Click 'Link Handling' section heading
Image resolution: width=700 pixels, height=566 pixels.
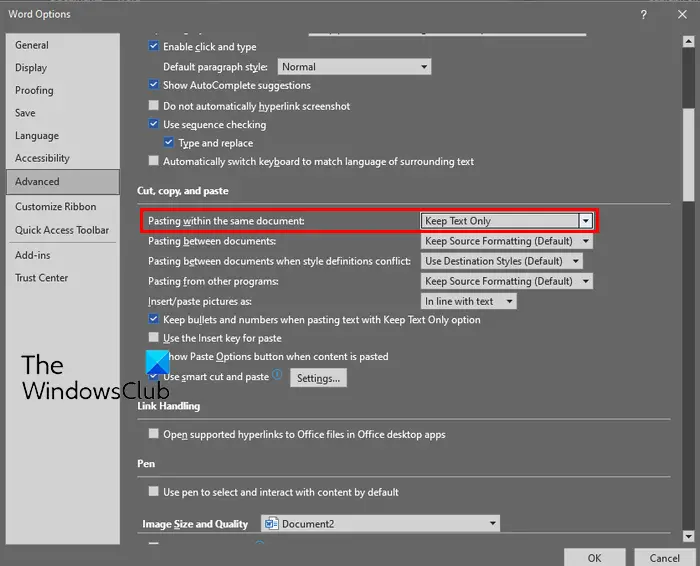tap(169, 406)
